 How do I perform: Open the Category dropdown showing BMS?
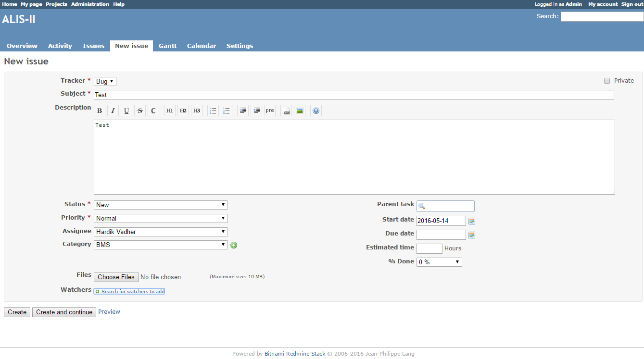(x=161, y=245)
